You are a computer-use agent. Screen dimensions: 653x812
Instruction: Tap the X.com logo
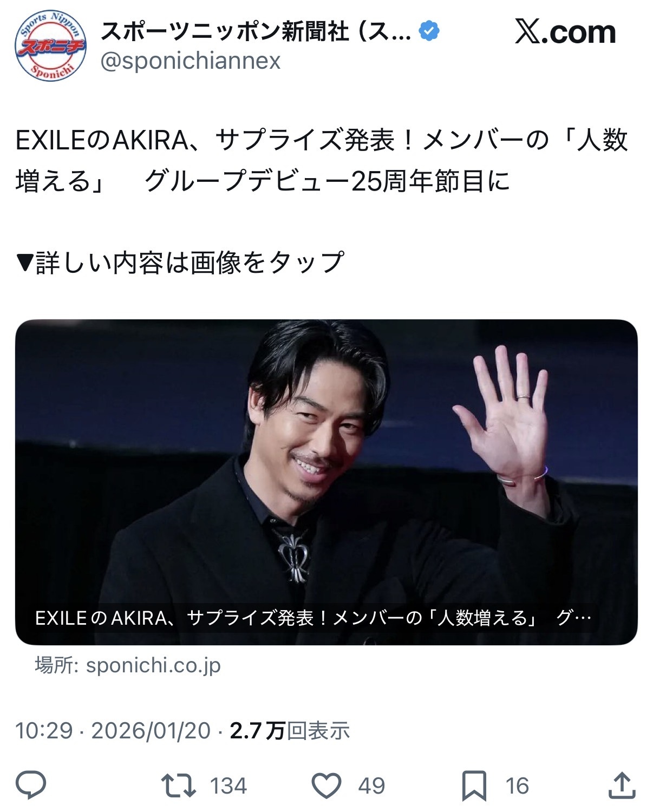(x=565, y=32)
